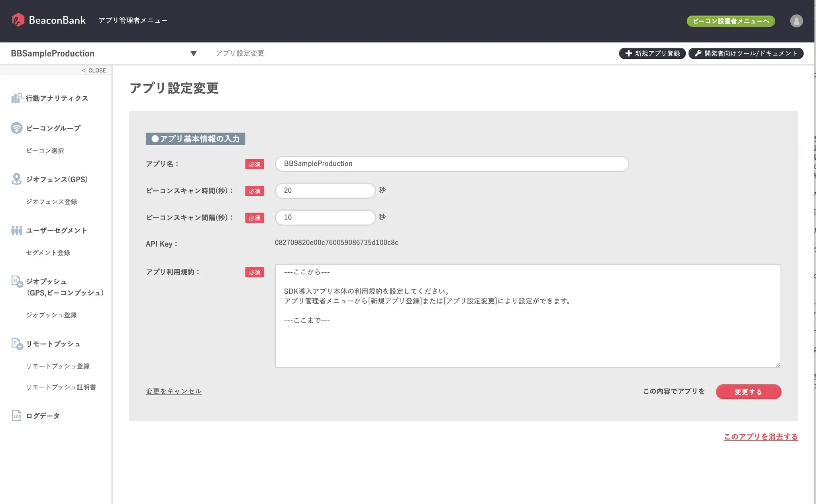Click the 変更をキャンセル cancel link

(x=173, y=391)
